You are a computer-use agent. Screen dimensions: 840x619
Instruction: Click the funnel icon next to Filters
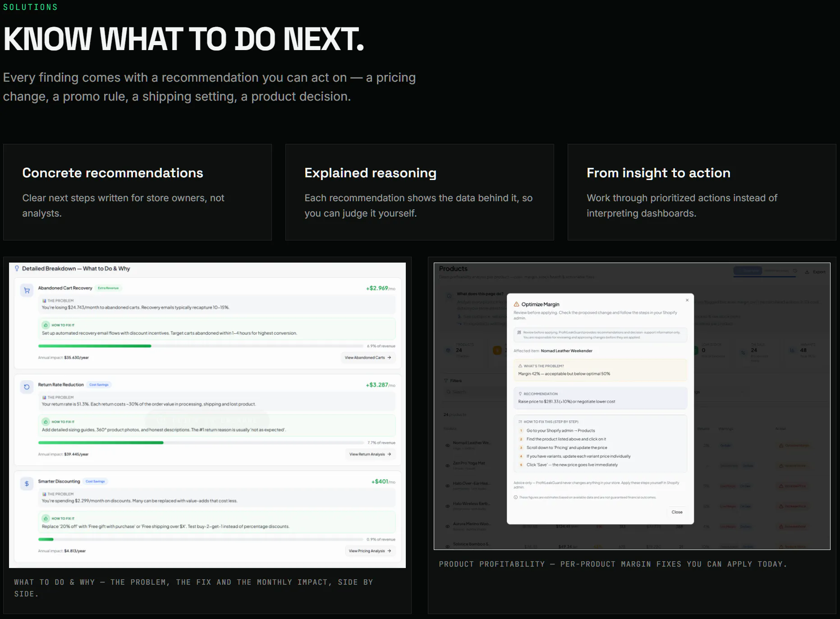pyautogui.click(x=446, y=381)
